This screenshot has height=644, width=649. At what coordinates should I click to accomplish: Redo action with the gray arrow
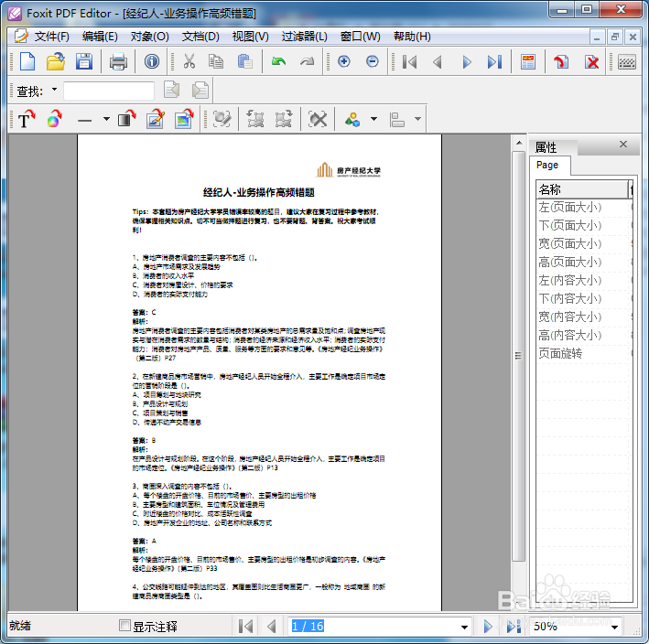(x=308, y=61)
